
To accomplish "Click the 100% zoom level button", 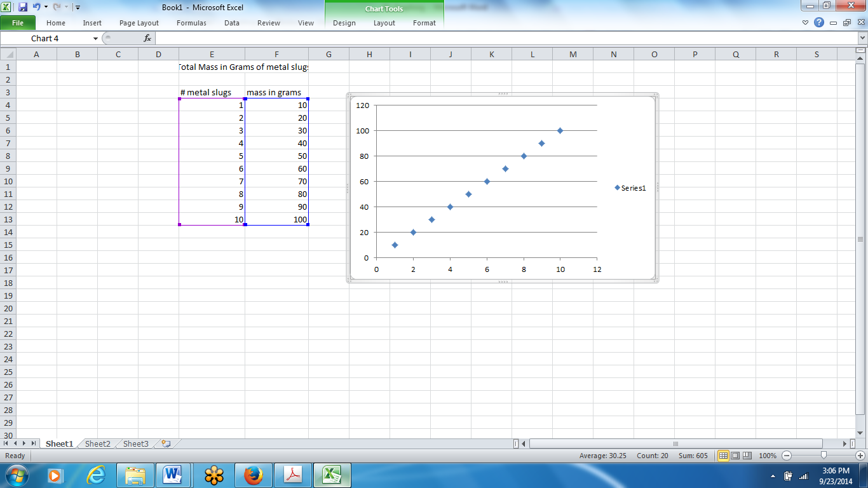I will (x=767, y=456).
